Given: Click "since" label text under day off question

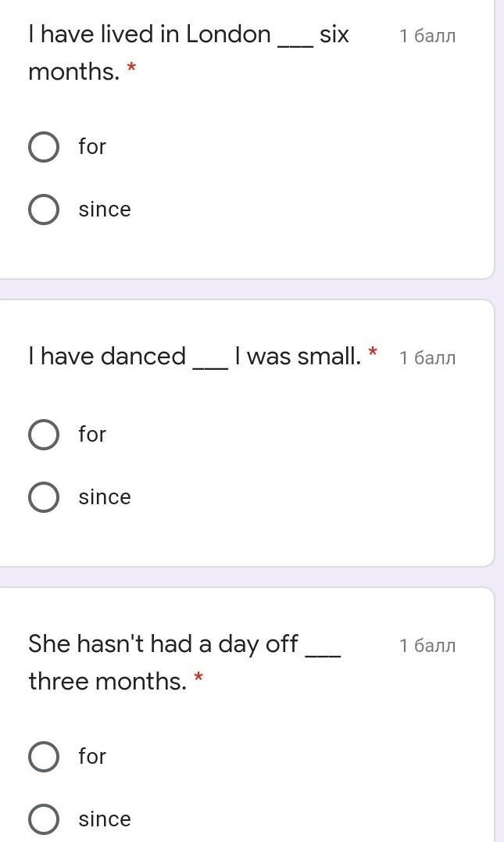Looking at the screenshot, I should tap(105, 819).
